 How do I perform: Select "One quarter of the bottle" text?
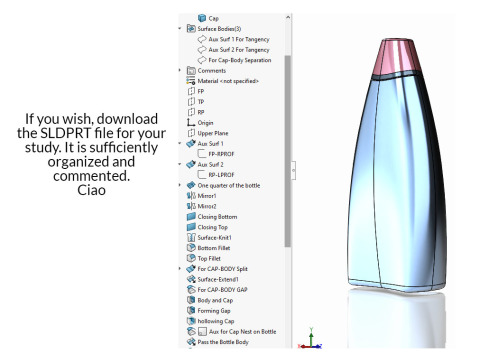229,185
